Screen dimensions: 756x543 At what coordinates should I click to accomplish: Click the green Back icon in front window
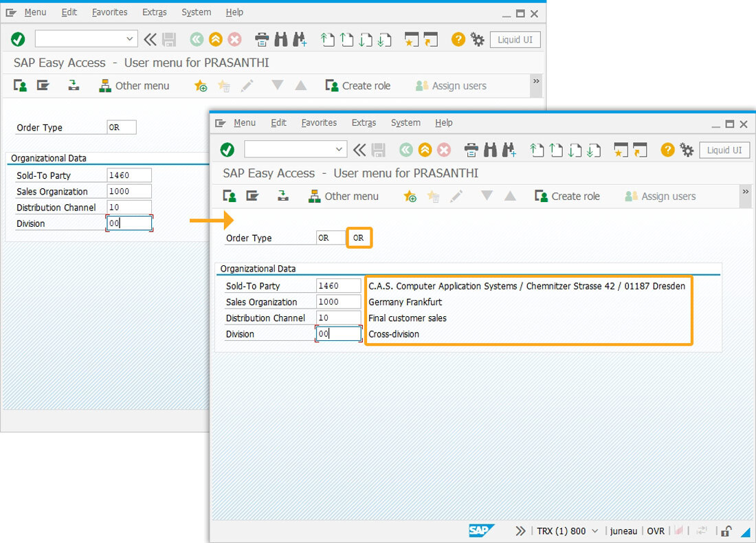[x=406, y=150]
